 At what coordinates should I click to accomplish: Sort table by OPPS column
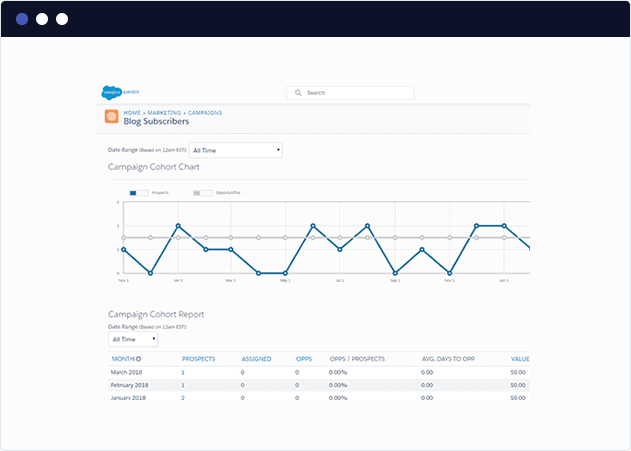point(304,359)
